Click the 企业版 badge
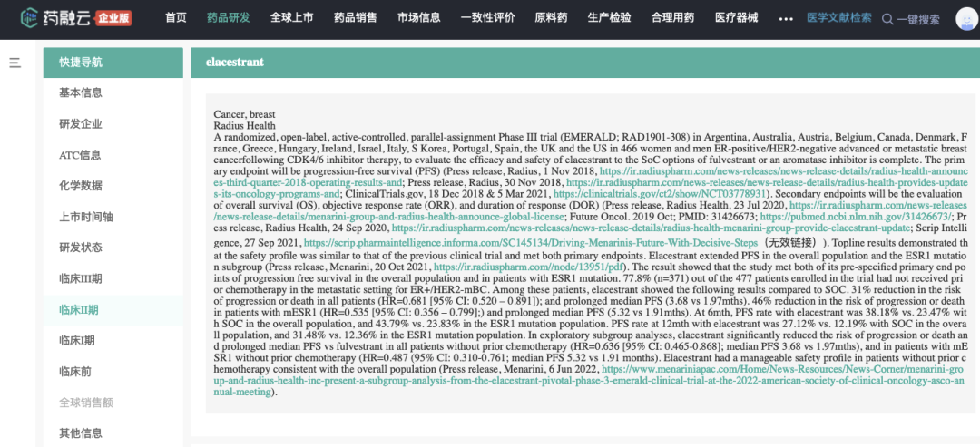 pyautogui.click(x=113, y=18)
